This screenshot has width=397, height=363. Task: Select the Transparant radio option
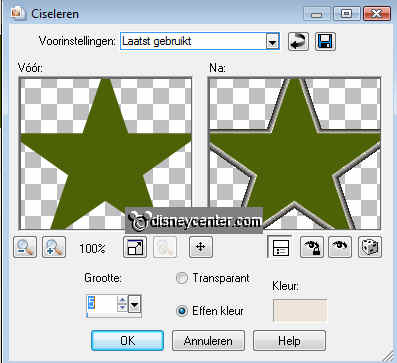point(182,278)
